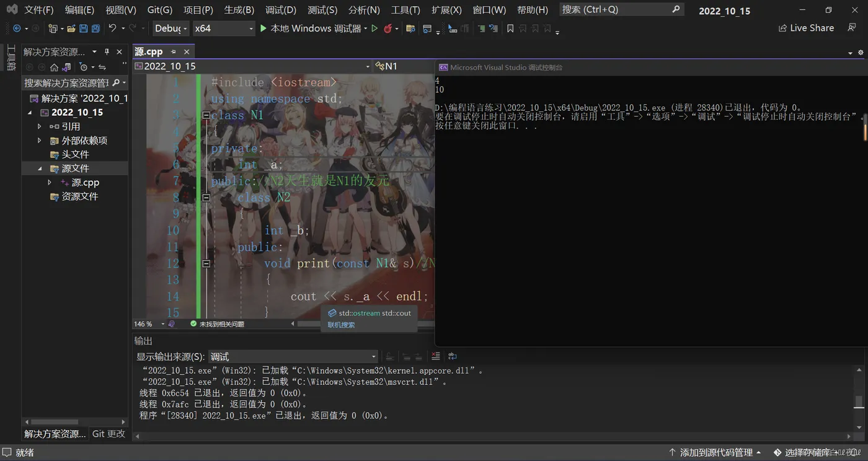This screenshot has width=868, height=461.
Task: Open the x64 platform dropdown
Action: point(223,29)
